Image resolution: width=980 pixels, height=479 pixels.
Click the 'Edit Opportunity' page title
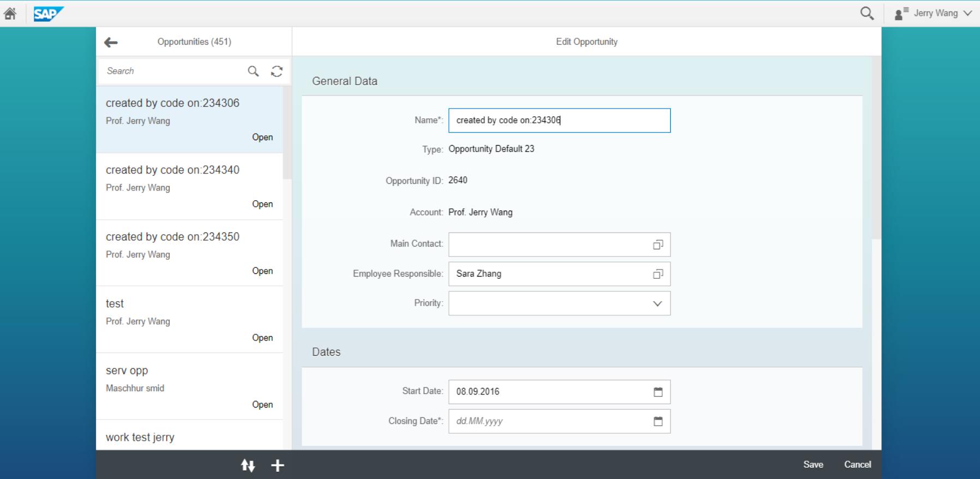(x=587, y=42)
